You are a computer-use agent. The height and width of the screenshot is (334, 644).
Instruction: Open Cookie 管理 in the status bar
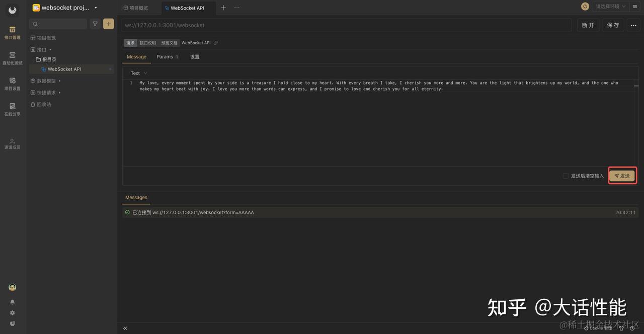click(598, 327)
